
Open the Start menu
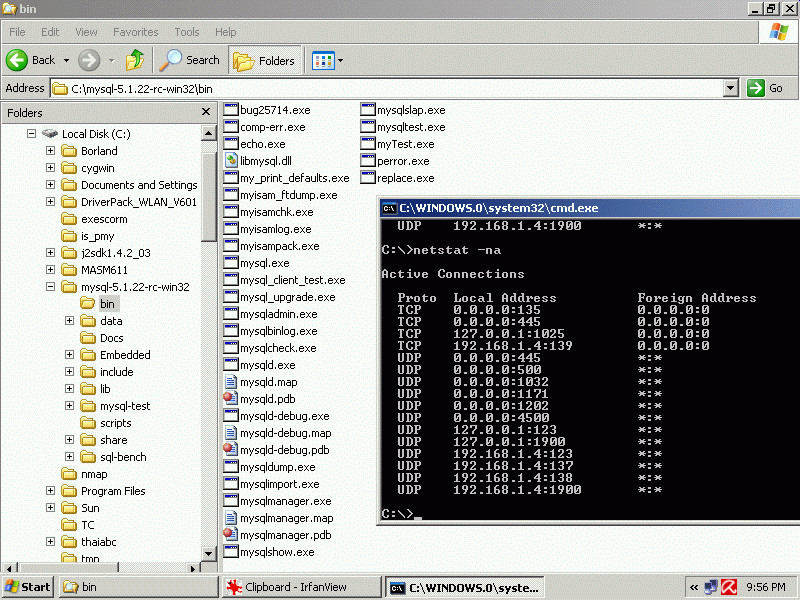(28, 587)
